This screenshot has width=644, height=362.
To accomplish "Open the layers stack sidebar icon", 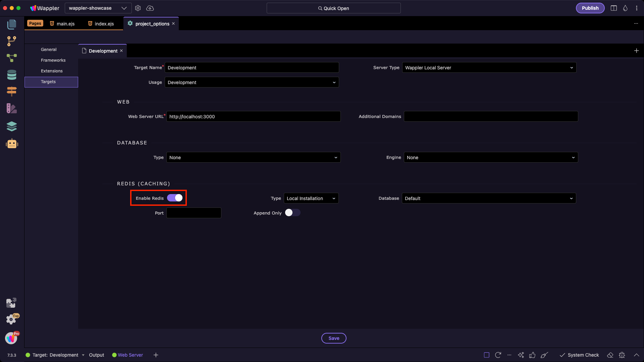I will tap(11, 126).
